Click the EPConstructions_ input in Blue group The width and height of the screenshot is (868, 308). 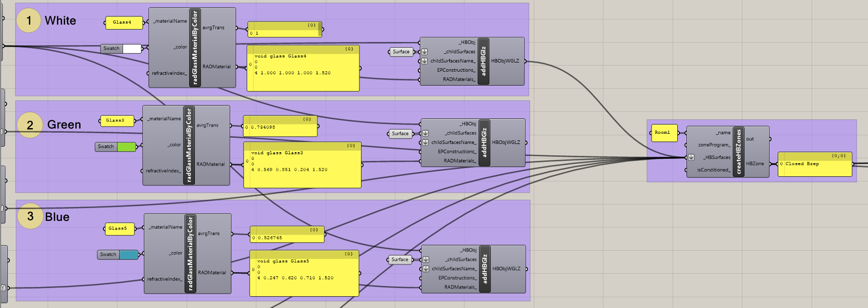click(457, 278)
